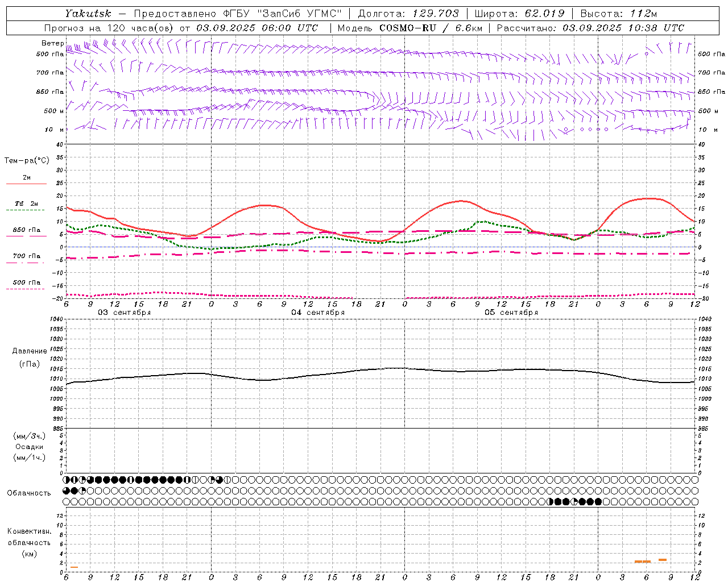Click the 'Долгота: 129.703' longitude value
This screenshot has height=582, width=728.
[x=408, y=14]
